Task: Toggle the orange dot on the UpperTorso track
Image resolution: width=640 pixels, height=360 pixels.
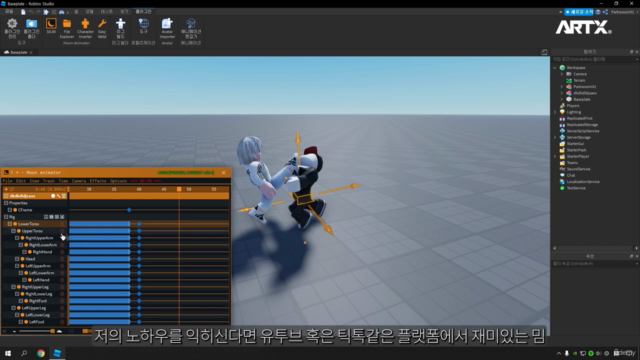Action: [19, 231]
